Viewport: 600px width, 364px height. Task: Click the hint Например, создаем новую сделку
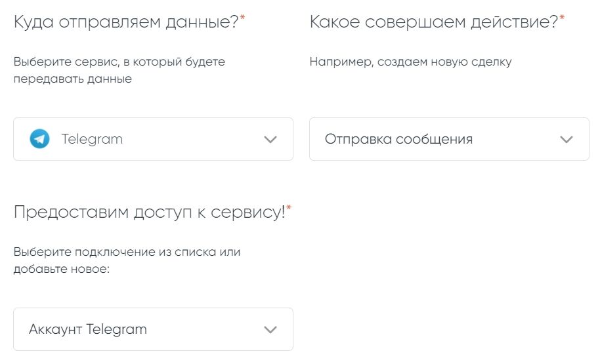[410, 62]
